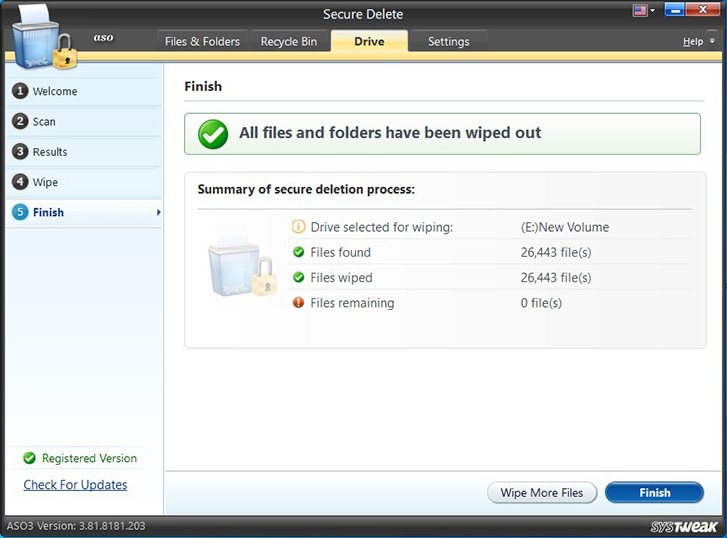Open the Recycle Bin tab

[x=288, y=42]
